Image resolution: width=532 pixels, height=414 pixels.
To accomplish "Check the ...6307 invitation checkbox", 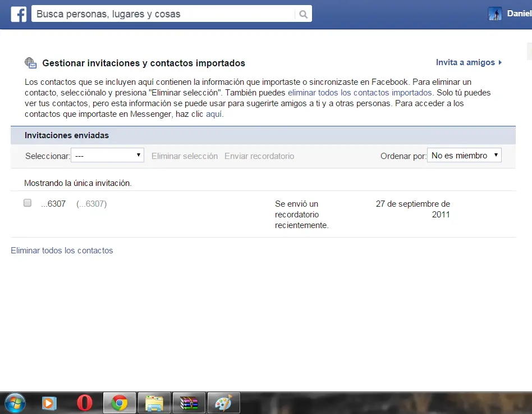I will [27, 203].
